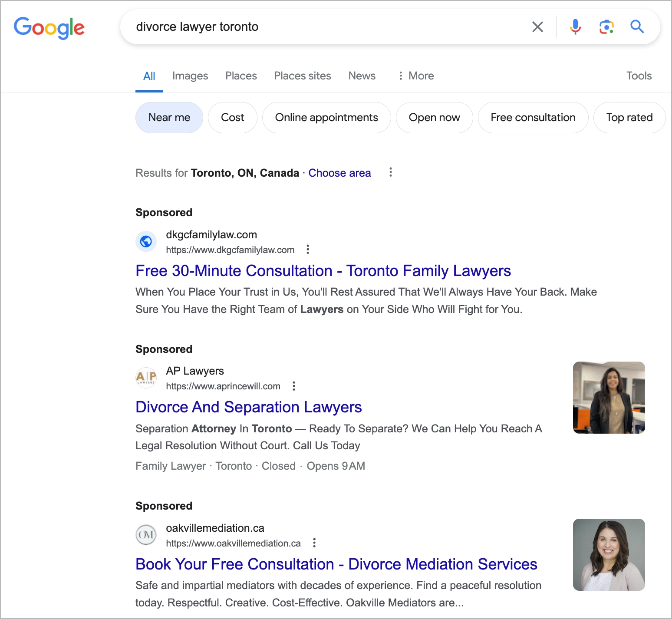Image resolution: width=672 pixels, height=619 pixels.
Task: Enable the Near me filter chip
Action: [x=169, y=117]
